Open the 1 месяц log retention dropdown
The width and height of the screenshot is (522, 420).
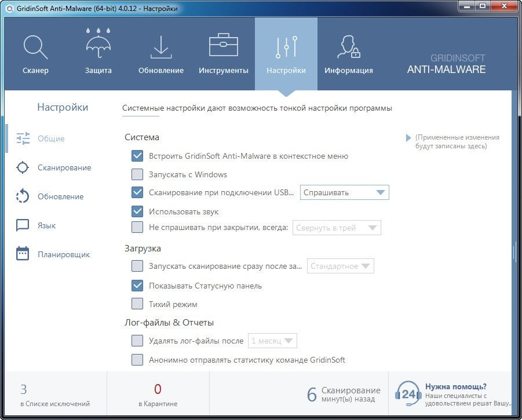[272, 341]
